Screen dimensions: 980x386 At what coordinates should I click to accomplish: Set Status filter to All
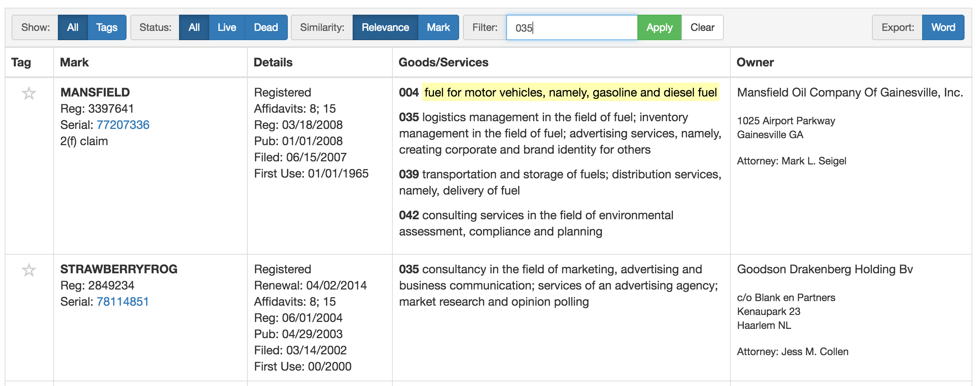tap(194, 27)
